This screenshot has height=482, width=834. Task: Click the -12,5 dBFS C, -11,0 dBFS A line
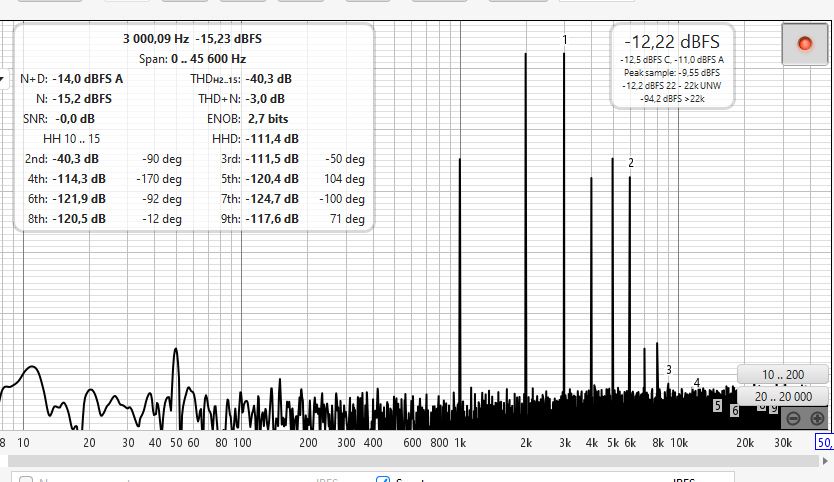672,60
